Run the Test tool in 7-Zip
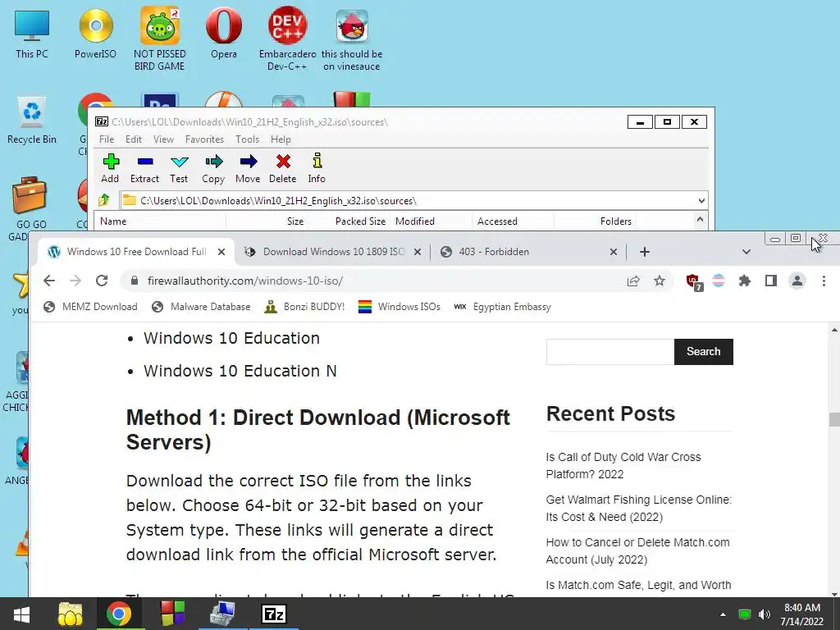The width and height of the screenshot is (840, 630). tap(179, 168)
